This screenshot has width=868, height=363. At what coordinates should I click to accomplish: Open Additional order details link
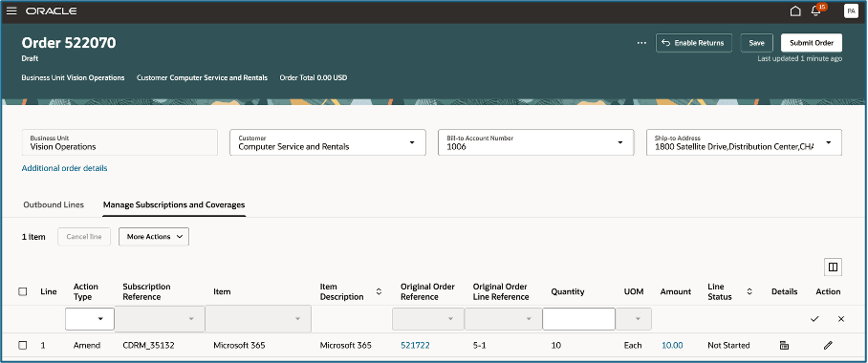pyautogui.click(x=64, y=168)
